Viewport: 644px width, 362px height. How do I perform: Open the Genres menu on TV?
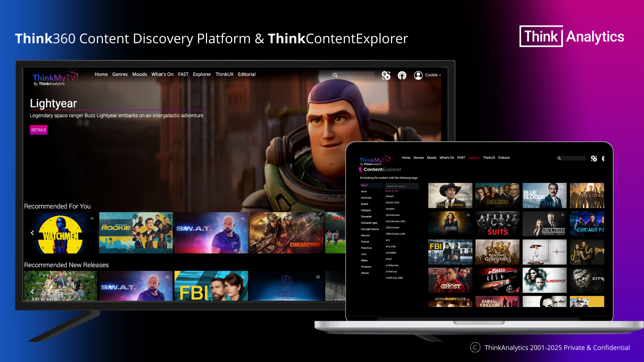[120, 74]
